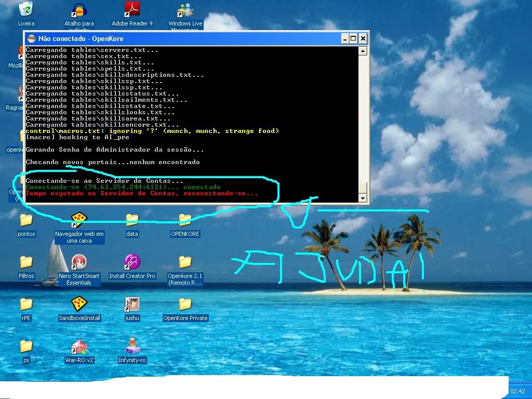Screen dimensions: 532x399
Task: Launch Windows Live Messenger shortcut
Action: (185, 9)
